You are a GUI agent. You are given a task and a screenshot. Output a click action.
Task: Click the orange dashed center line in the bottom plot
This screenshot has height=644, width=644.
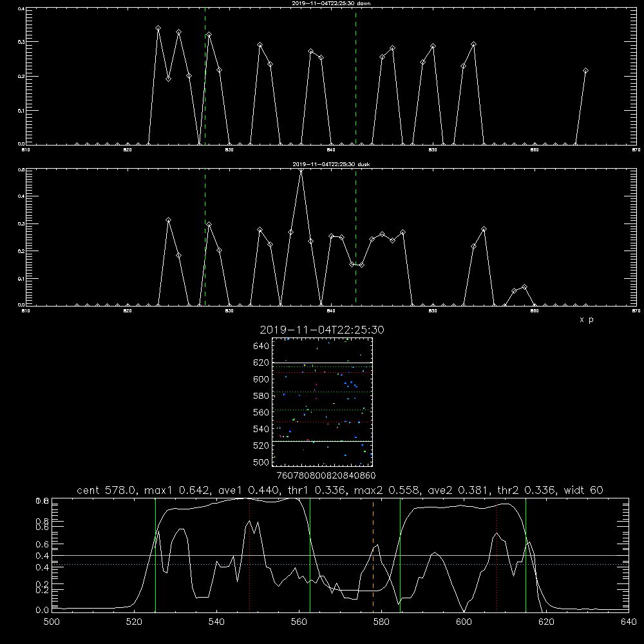[x=373, y=554]
